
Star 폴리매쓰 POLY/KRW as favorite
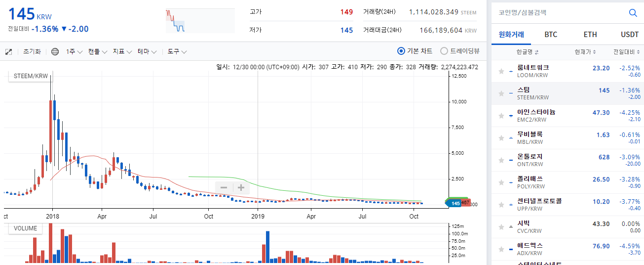click(501, 182)
